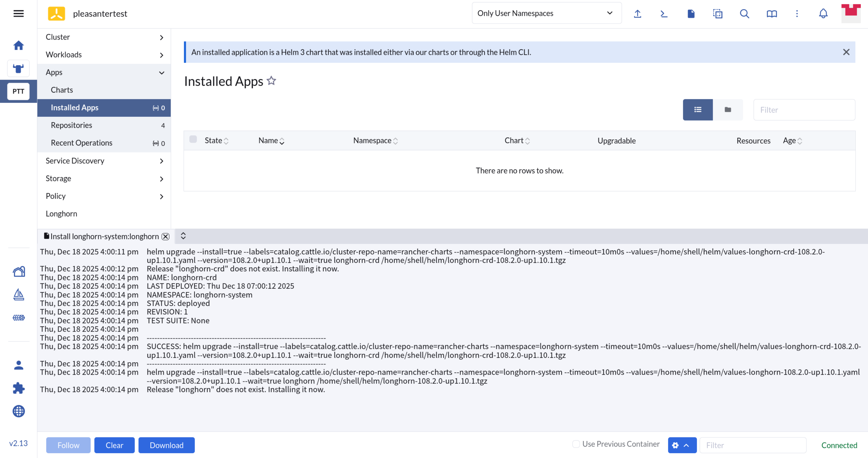Click the Import YAML upload icon
The height and width of the screenshot is (458, 868).
click(637, 14)
